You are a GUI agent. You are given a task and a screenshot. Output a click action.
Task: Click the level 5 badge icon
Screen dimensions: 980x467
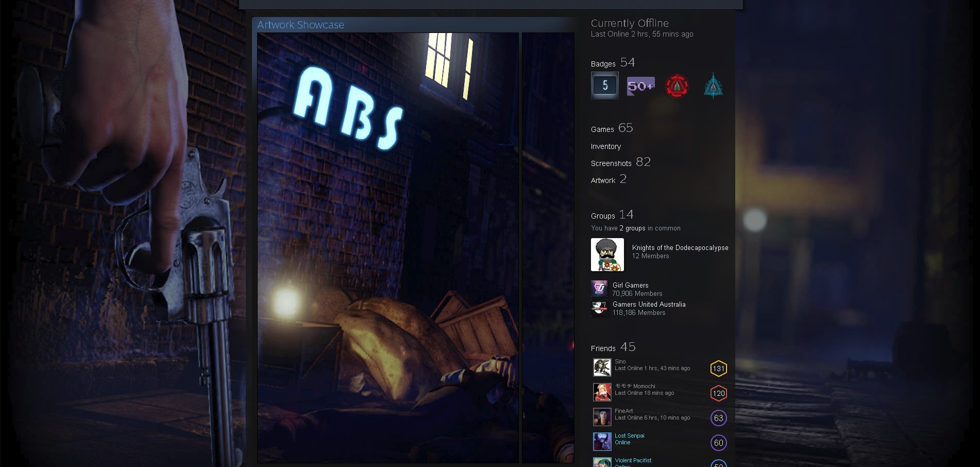point(605,86)
